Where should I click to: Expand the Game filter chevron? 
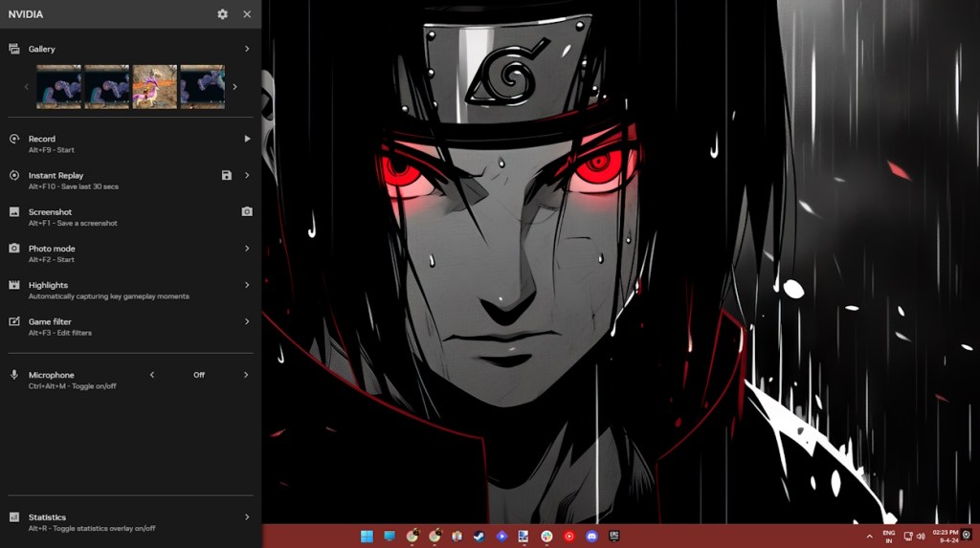(x=247, y=321)
